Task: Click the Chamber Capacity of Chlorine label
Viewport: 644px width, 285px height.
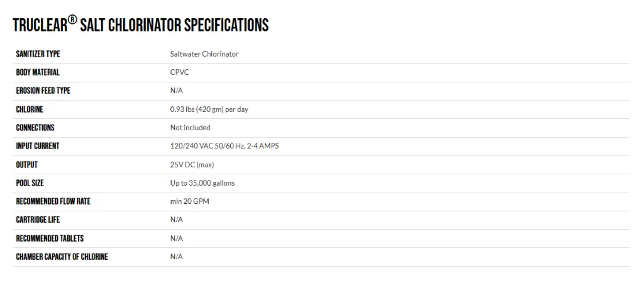Action: pyautogui.click(x=62, y=257)
